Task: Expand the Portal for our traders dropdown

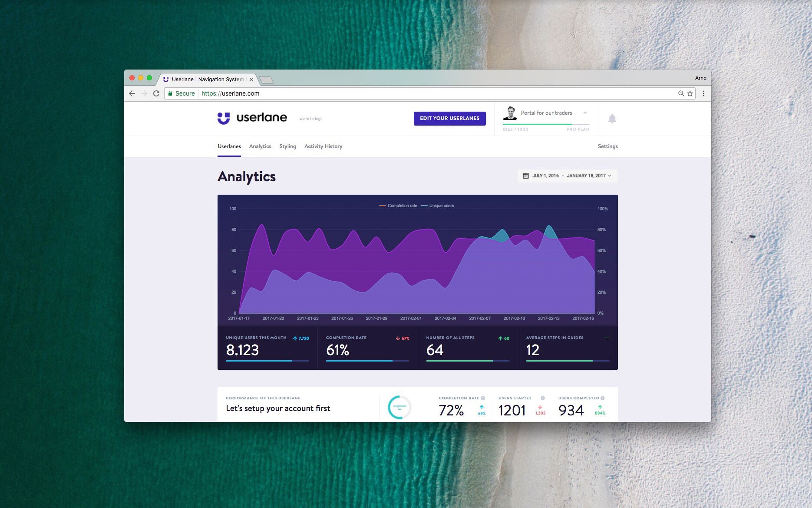Action: pyautogui.click(x=585, y=113)
